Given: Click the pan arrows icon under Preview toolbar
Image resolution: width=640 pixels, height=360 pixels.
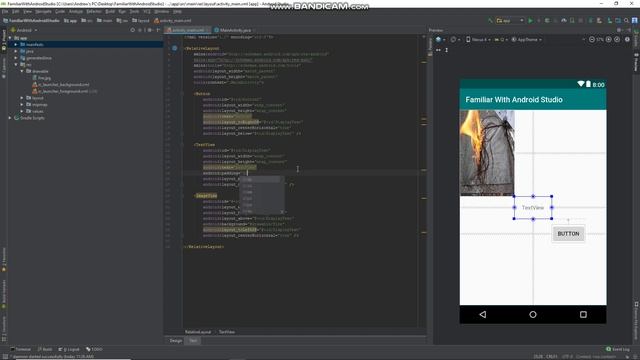Looking at the screenshot, I should point(438,50).
